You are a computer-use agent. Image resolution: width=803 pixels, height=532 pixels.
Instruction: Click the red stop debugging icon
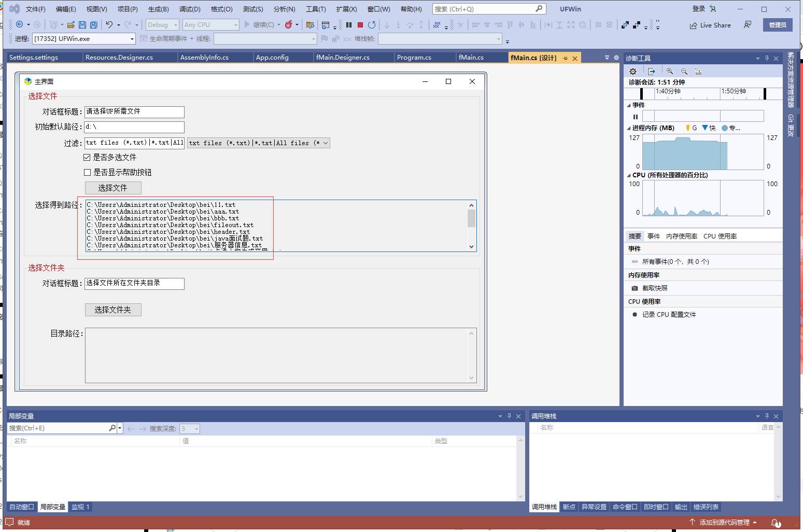(360, 24)
